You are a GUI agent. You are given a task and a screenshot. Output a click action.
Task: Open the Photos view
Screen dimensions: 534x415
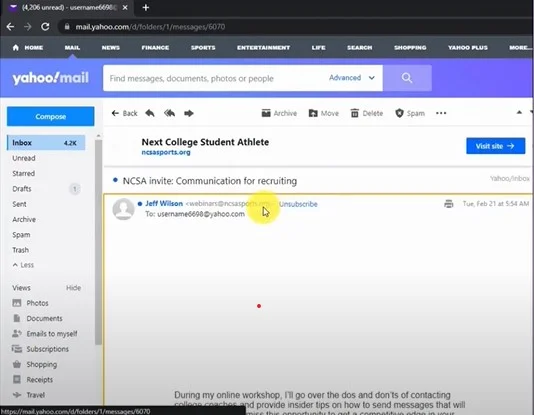pyautogui.click(x=31, y=303)
